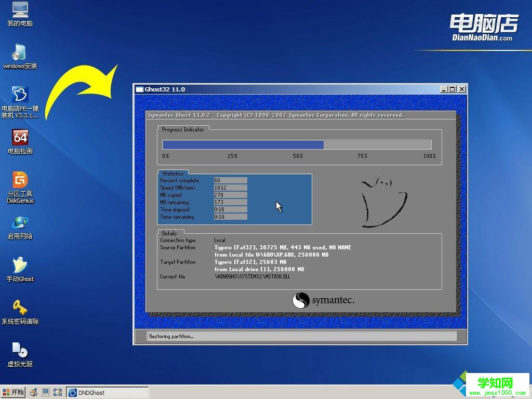Open the 开始 Start menu
The image size is (532, 399).
pyautogui.click(x=13, y=392)
